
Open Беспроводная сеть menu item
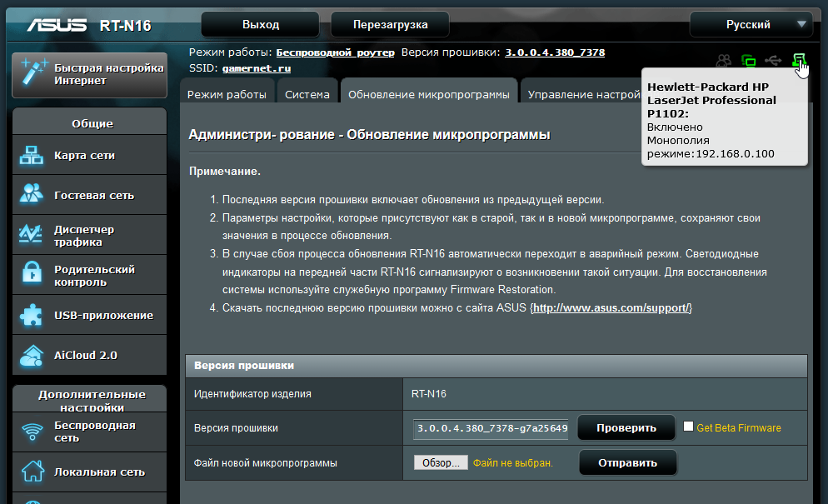pyautogui.click(x=89, y=432)
